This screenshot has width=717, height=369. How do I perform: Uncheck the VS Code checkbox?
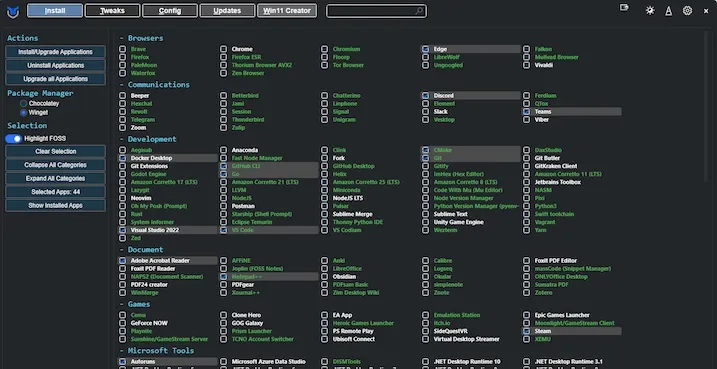tap(223, 230)
